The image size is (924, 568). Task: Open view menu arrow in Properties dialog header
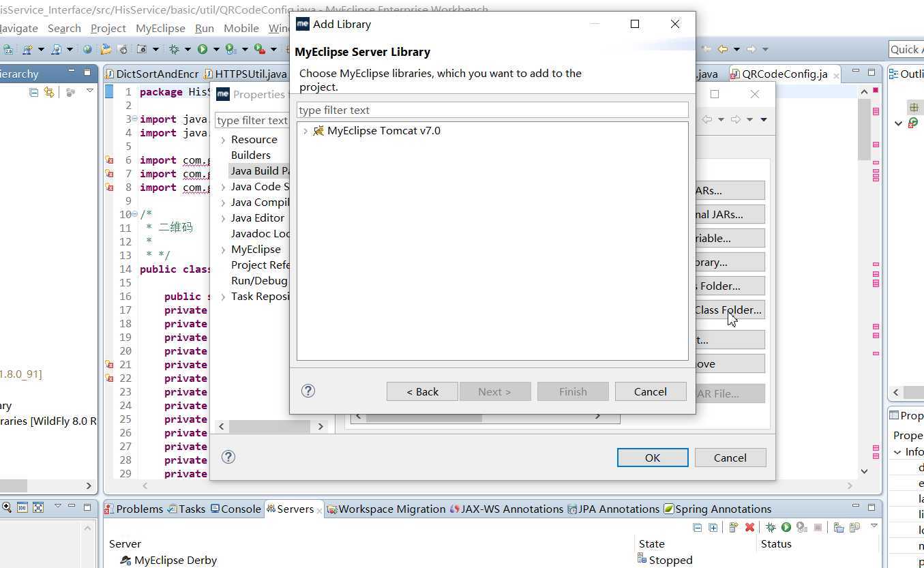[764, 119]
